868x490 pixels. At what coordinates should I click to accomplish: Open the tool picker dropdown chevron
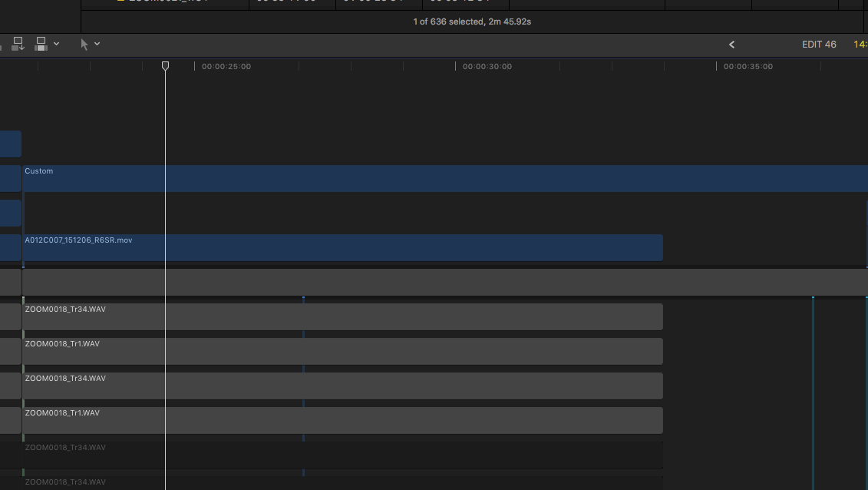tap(97, 44)
